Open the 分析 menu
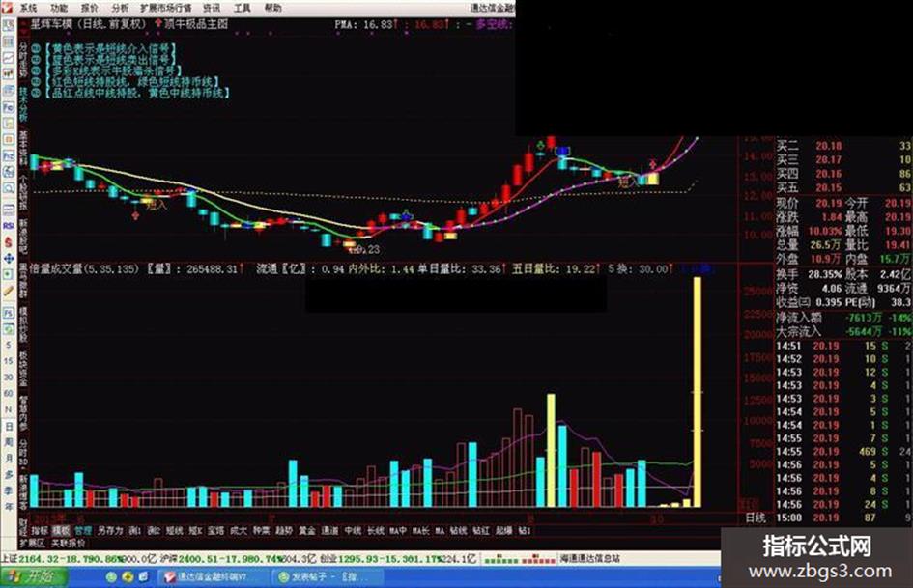 pyautogui.click(x=120, y=8)
